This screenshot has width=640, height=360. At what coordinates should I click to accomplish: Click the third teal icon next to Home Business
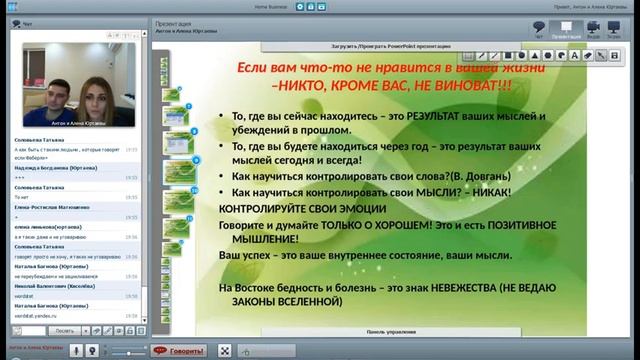coord(322,7)
